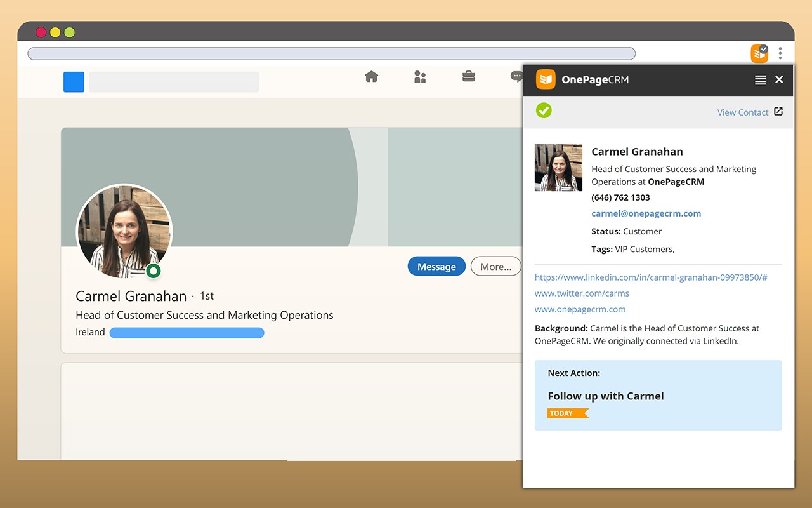Image resolution: width=812 pixels, height=508 pixels.
Task: Open the My Network people icon
Action: point(420,77)
